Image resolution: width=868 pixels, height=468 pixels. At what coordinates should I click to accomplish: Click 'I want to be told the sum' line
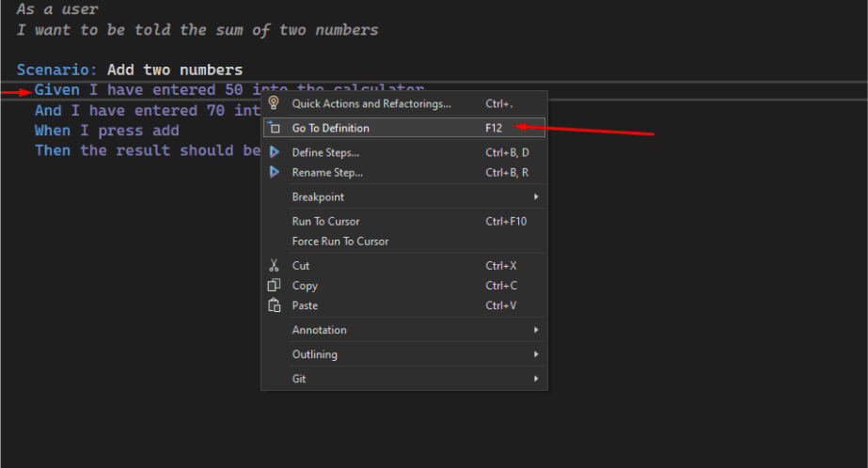coord(197,30)
